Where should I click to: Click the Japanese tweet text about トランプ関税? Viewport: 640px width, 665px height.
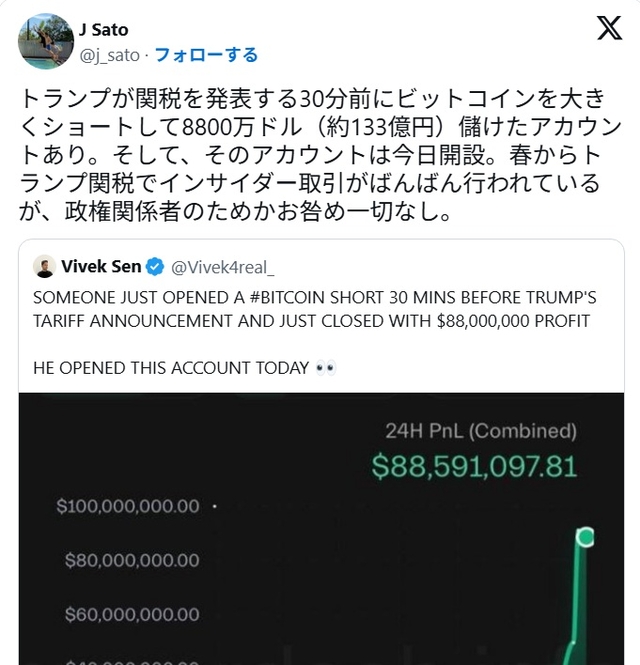309,156
